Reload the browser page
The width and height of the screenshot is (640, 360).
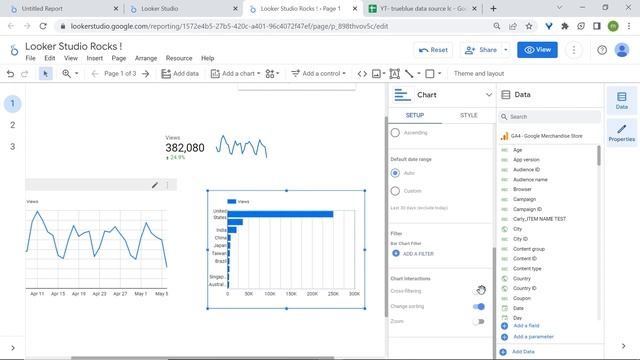(x=43, y=26)
